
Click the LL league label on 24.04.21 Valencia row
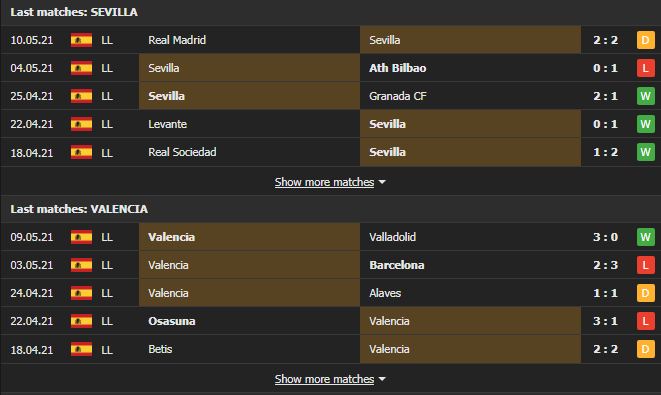click(x=107, y=293)
